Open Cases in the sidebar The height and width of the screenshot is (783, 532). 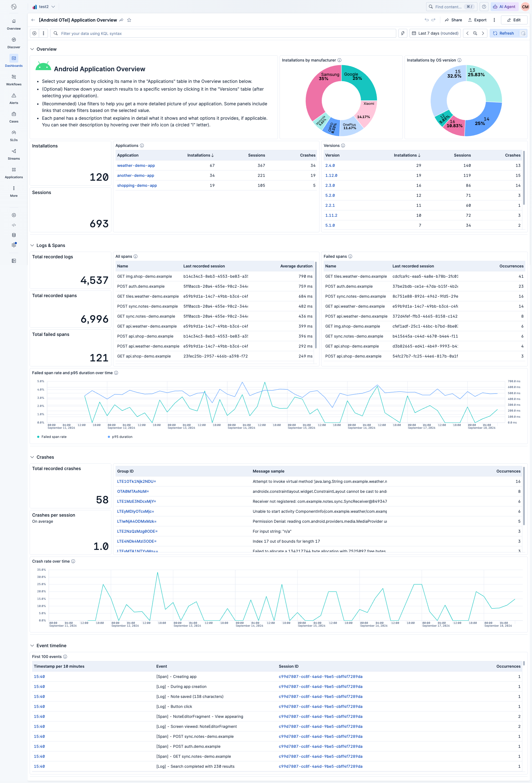tap(14, 117)
